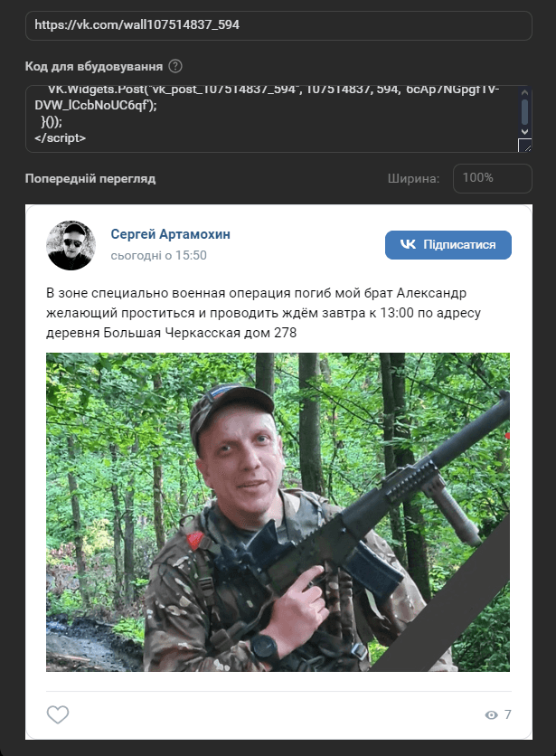
Task: Open the soldier photo in the post
Action: pos(278,512)
